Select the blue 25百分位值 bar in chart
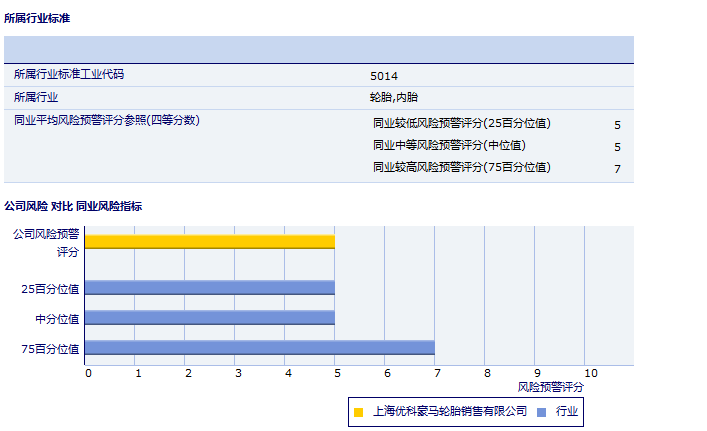This screenshot has height=431, width=707. [209, 288]
